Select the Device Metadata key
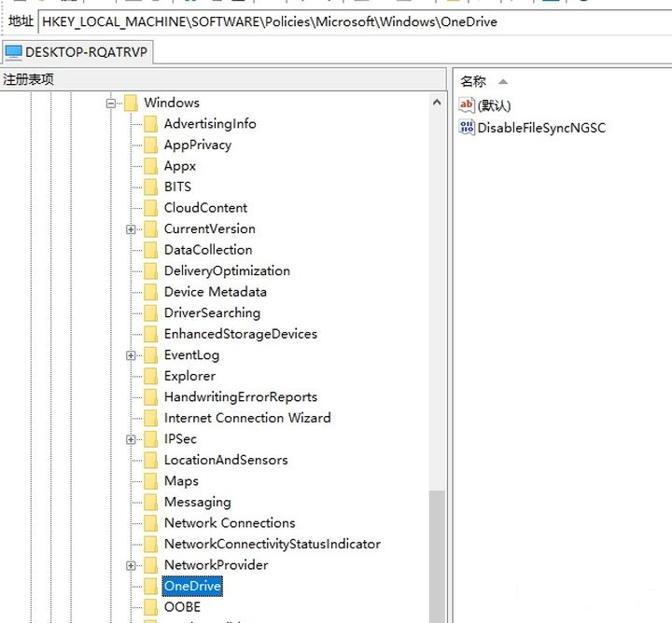672x623 pixels. pos(216,292)
